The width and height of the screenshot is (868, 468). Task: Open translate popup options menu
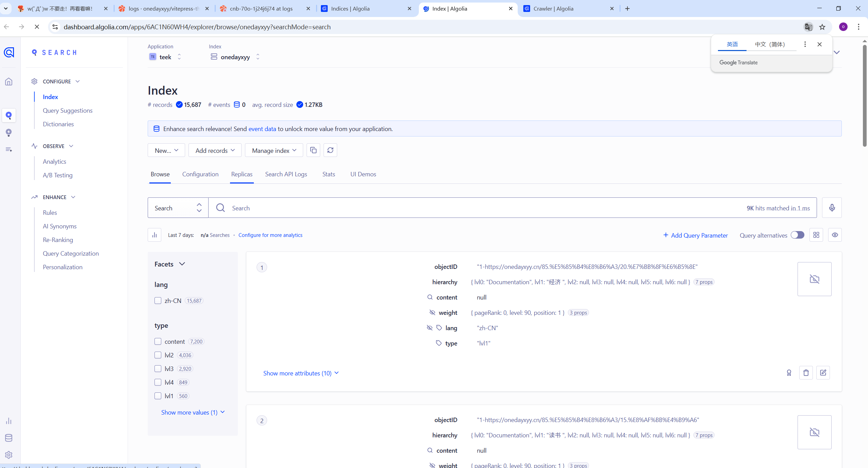coord(805,44)
